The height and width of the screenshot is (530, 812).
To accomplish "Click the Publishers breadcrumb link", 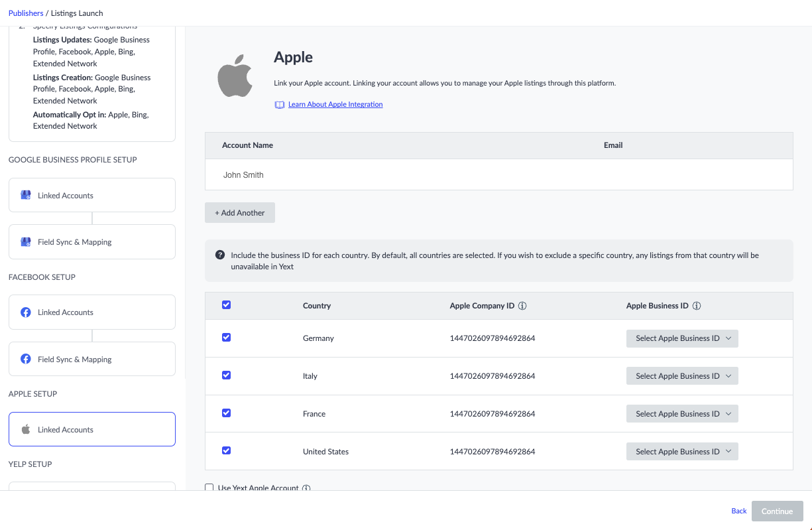I will [26, 13].
